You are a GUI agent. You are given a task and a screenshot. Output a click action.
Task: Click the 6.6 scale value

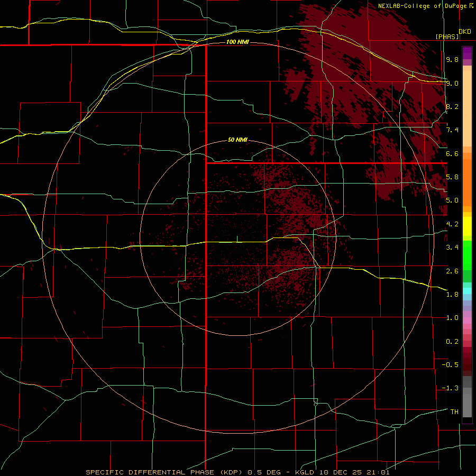tap(452, 153)
